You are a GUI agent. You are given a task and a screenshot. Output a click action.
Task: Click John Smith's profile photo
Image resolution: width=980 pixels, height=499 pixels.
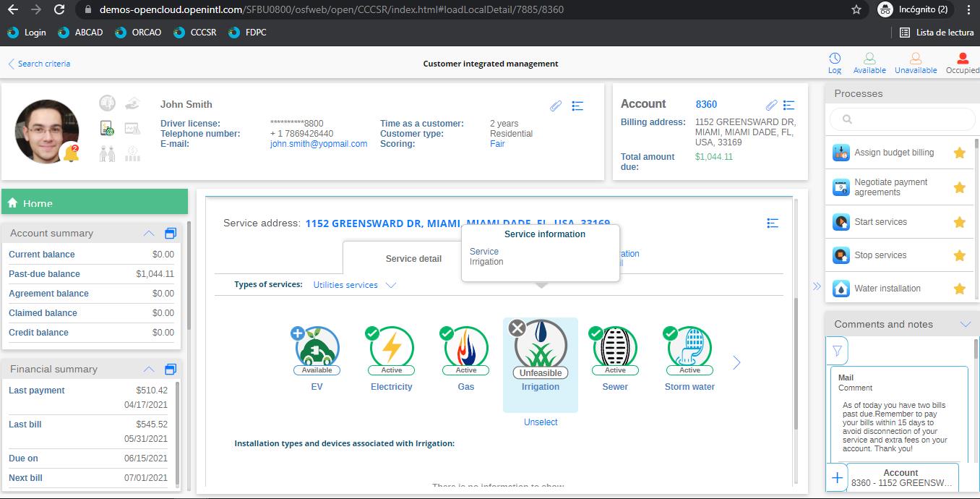[47, 132]
